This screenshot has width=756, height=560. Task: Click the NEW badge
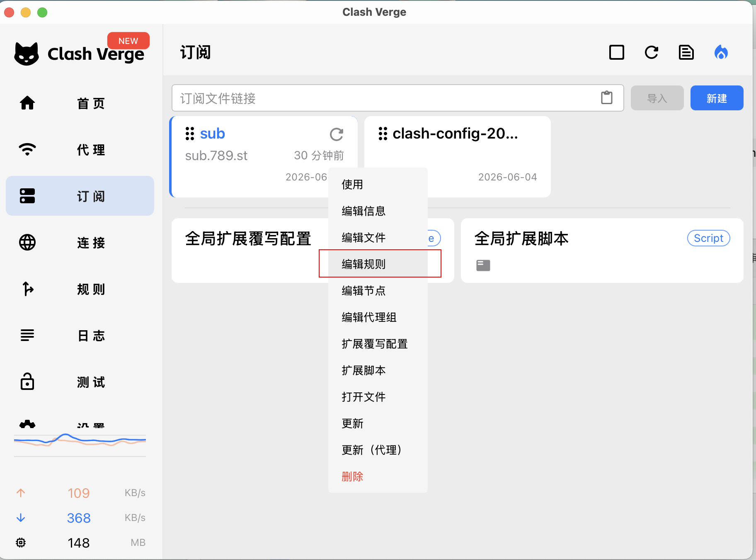pos(128,41)
